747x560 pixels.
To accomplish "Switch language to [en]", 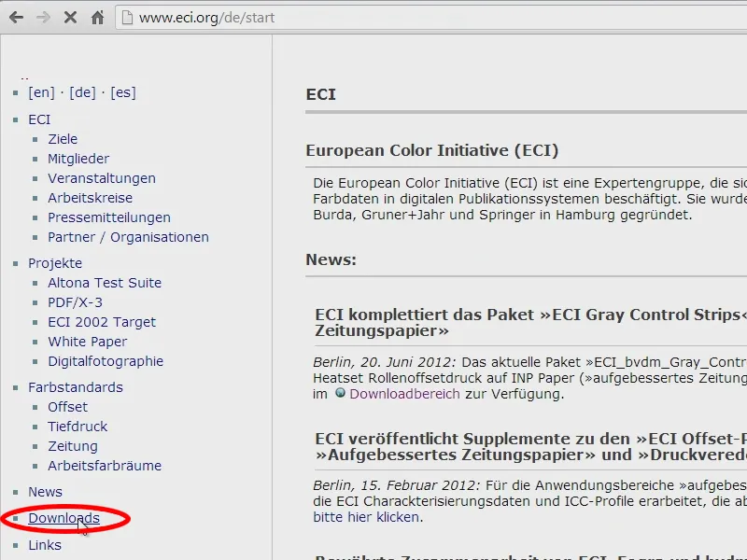I will [41, 92].
